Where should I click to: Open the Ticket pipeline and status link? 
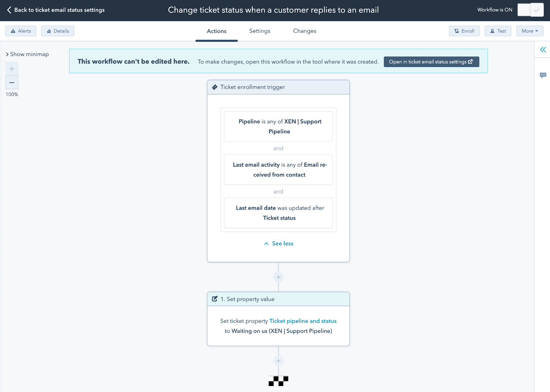click(303, 321)
